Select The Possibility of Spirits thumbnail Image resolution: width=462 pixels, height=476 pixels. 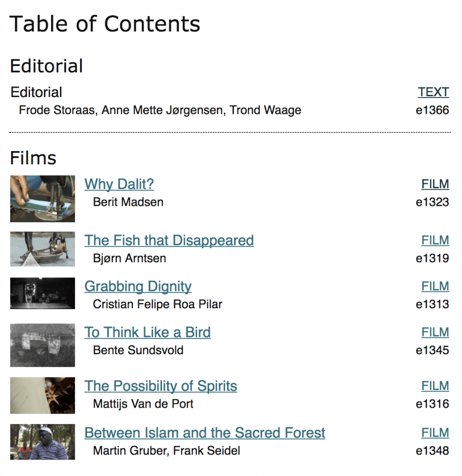click(x=42, y=396)
